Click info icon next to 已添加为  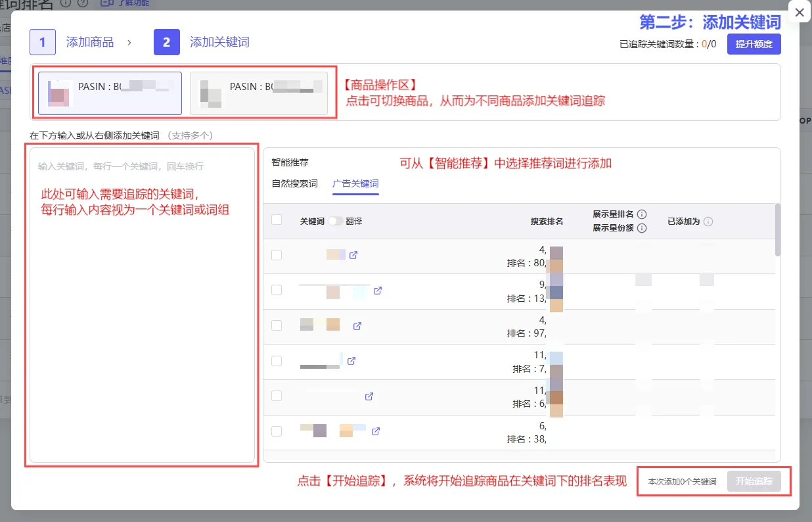pos(708,222)
